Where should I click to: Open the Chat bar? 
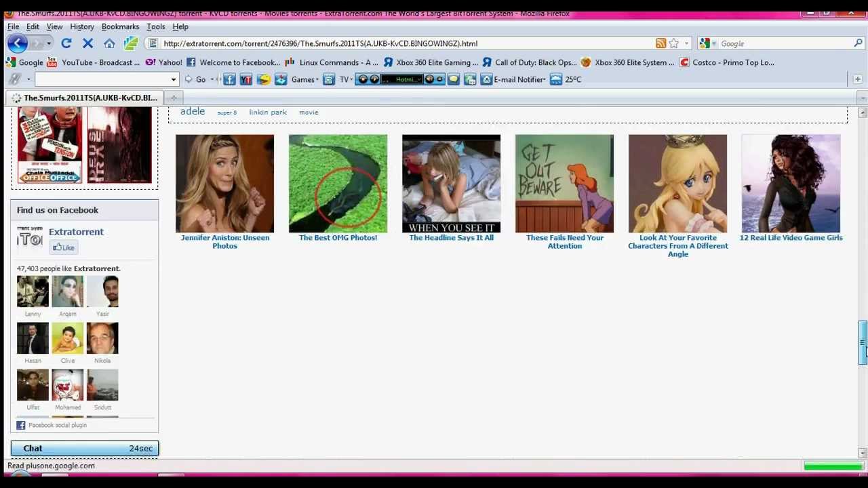point(85,448)
